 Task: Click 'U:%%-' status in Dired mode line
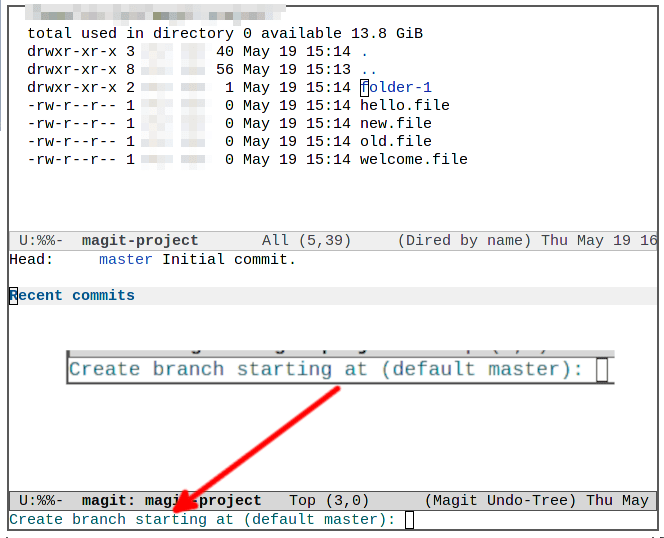tap(41, 241)
